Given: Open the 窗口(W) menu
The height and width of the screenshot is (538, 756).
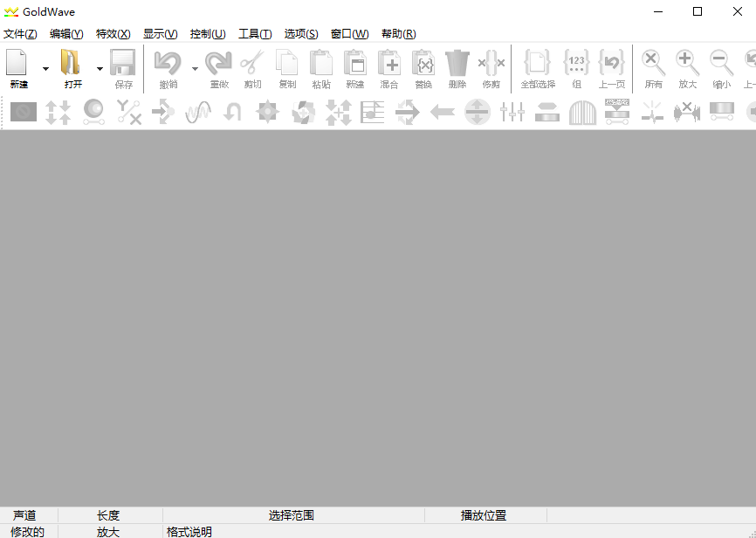Looking at the screenshot, I should coord(349,34).
